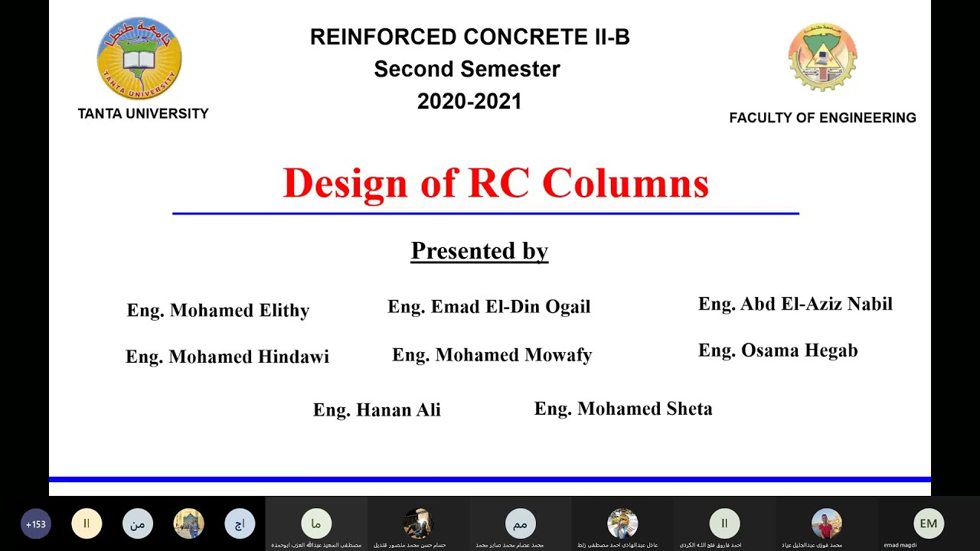This screenshot has width=980, height=551.
Task: Select the "اج" initials participant avatar
Action: click(x=240, y=524)
